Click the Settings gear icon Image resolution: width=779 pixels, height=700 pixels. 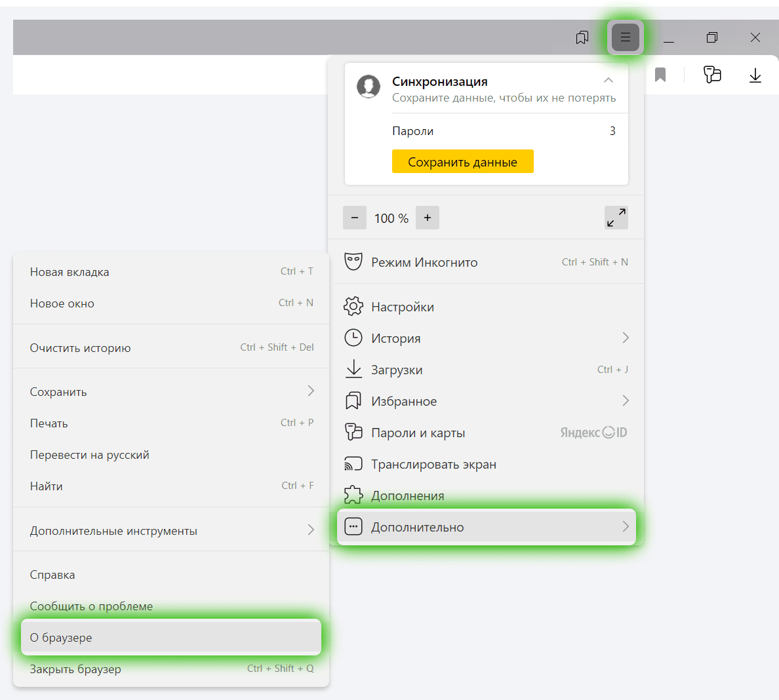coord(353,307)
